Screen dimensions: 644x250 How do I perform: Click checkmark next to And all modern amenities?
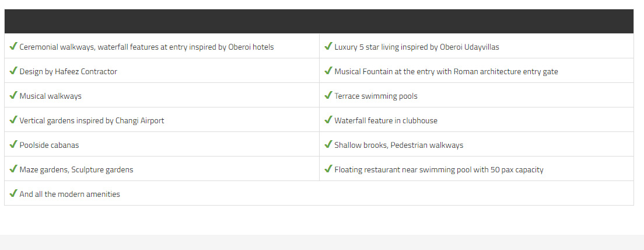[x=13, y=193]
